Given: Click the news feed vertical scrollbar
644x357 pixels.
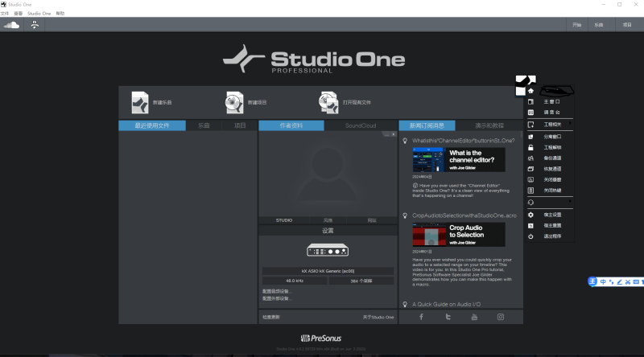Looking at the screenshot, I should 522,134.
